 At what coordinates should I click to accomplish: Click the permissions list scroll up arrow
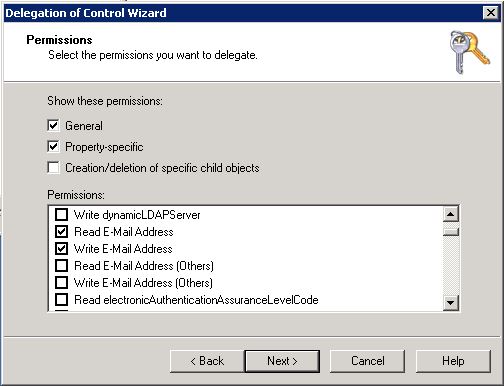[451, 214]
